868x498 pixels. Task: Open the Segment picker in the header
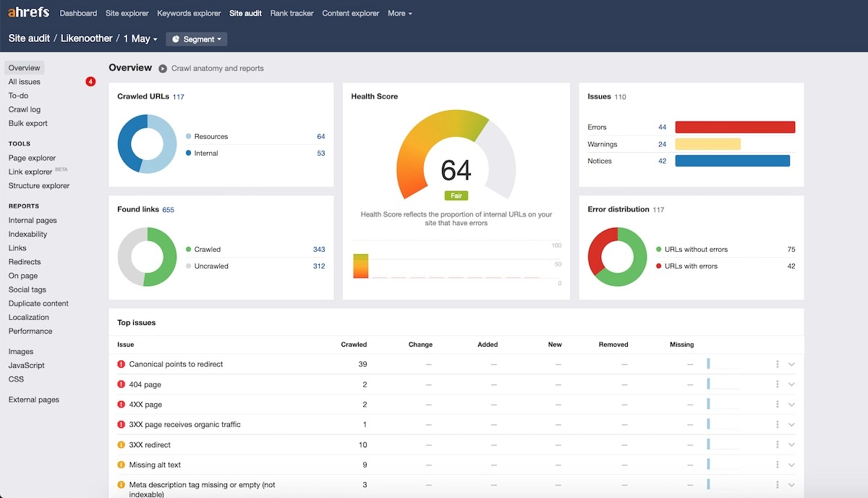coord(195,38)
